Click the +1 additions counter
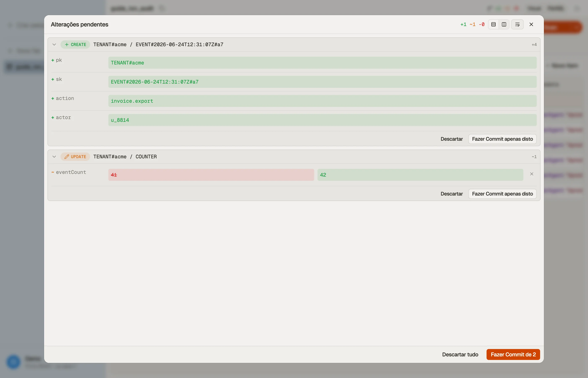The height and width of the screenshot is (378, 588). (463, 24)
